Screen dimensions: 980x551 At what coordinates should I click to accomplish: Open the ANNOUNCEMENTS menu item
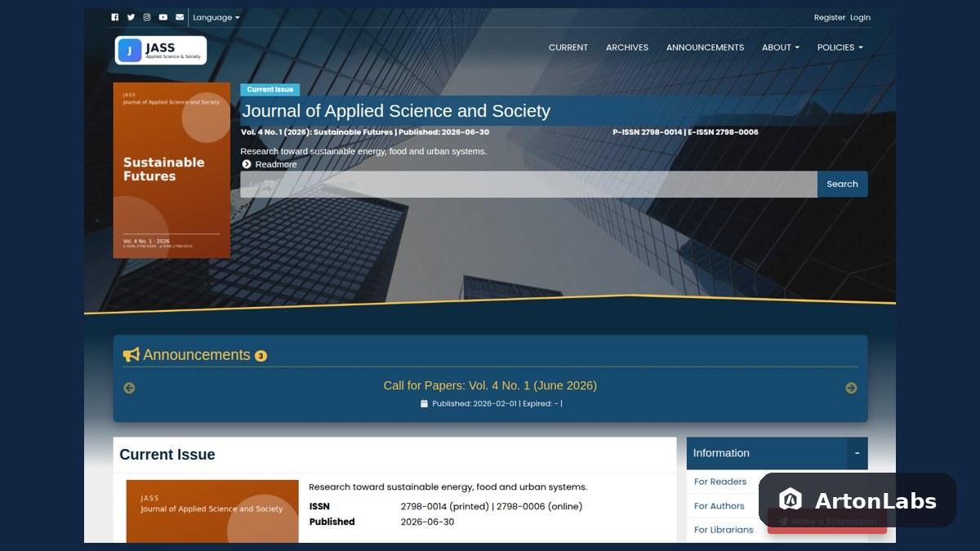pyautogui.click(x=705, y=47)
